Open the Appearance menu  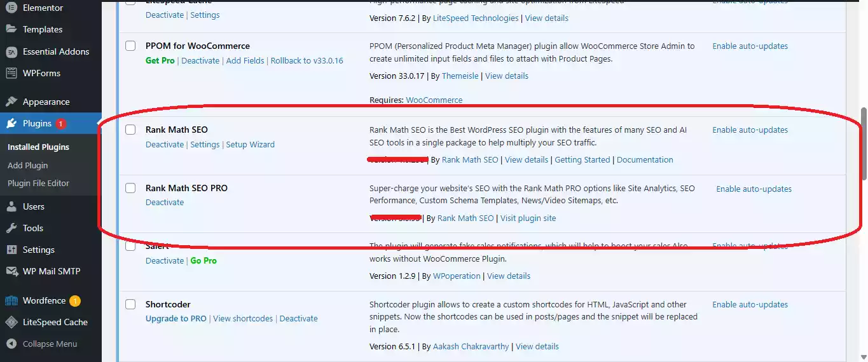tap(46, 102)
